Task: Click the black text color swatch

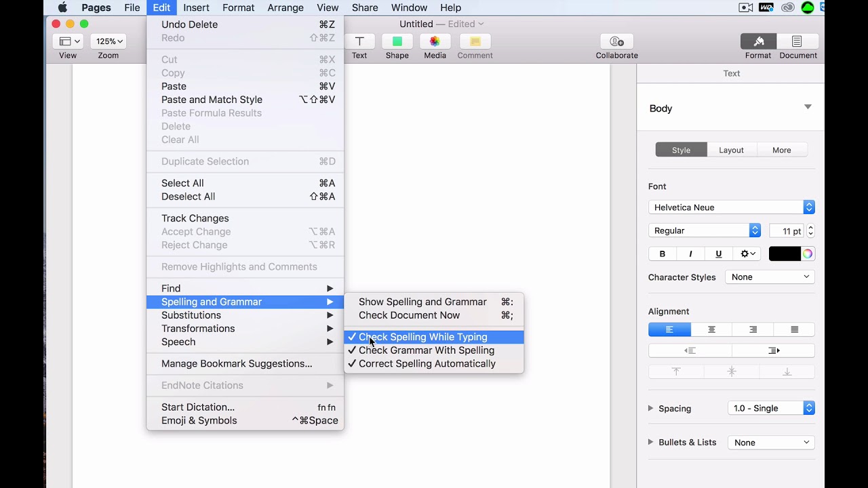Action: [785, 253]
